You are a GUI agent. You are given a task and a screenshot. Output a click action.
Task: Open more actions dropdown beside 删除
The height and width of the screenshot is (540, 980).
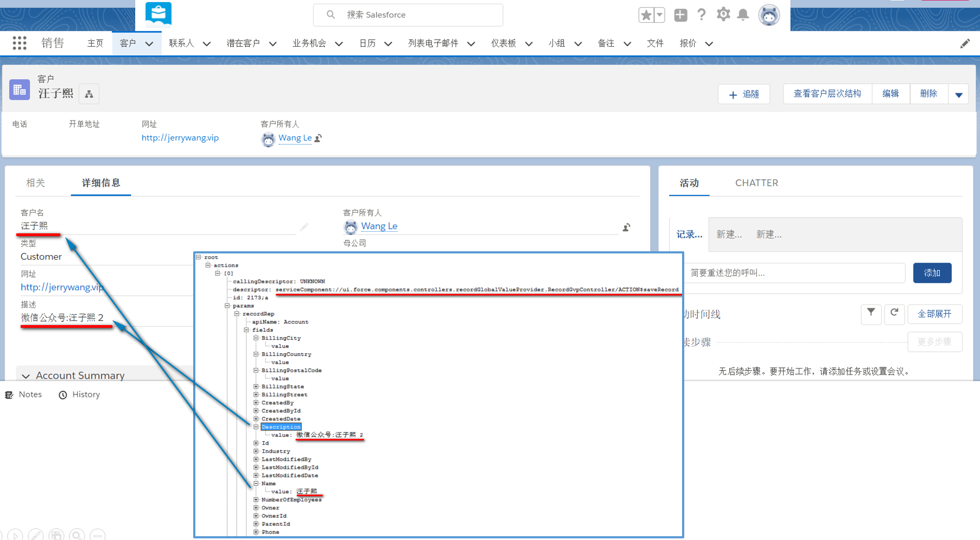[959, 94]
